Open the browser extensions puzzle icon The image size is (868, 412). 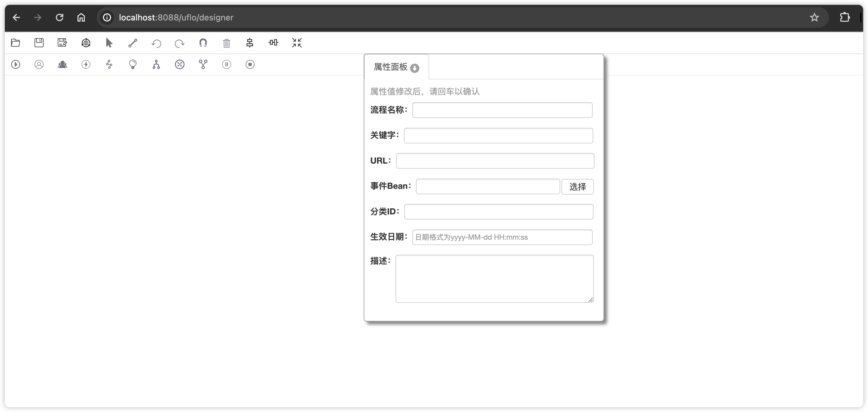(x=845, y=17)
